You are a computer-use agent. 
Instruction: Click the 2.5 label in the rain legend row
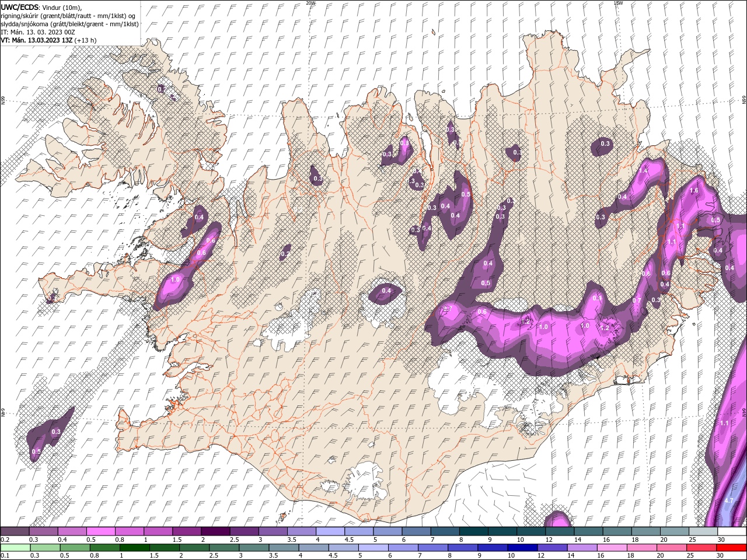(x=214, y=555)
